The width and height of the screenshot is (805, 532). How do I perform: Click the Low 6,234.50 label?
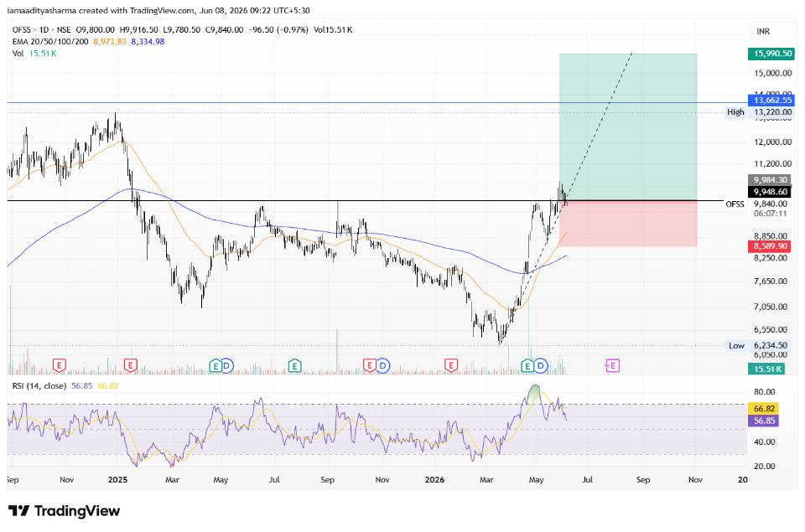pyautogui.click(x=758, y=345)
